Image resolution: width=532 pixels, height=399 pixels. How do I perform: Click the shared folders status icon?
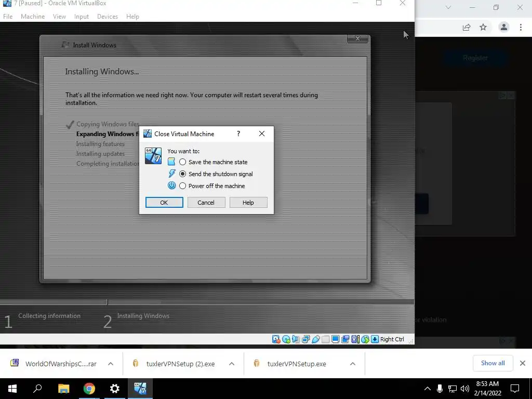coord(325,339)
